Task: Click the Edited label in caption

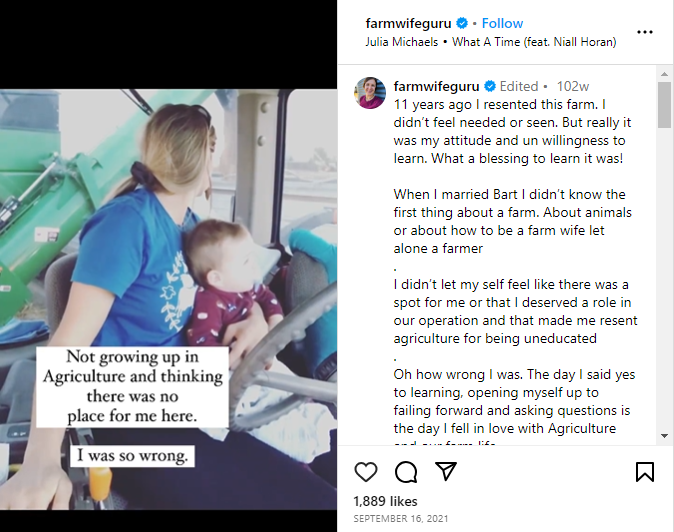Action: [x=520, y=86]
